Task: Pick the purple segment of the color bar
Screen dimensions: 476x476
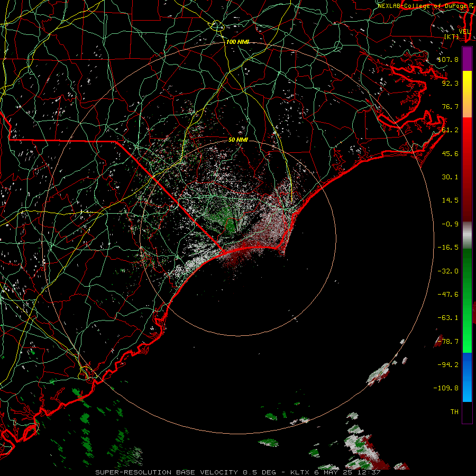Action: tap(467, 59)
